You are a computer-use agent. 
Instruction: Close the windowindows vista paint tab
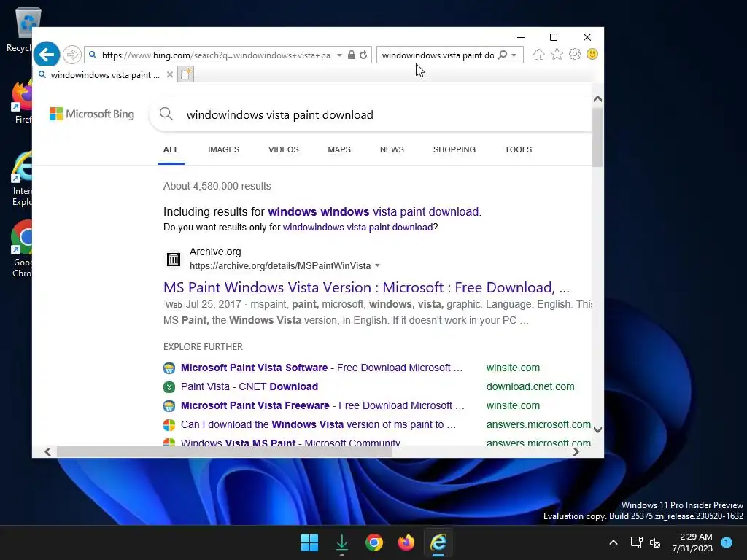[169, 75]
